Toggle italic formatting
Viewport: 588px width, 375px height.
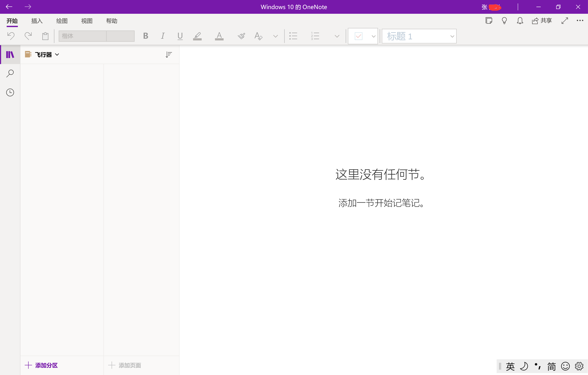163,36
